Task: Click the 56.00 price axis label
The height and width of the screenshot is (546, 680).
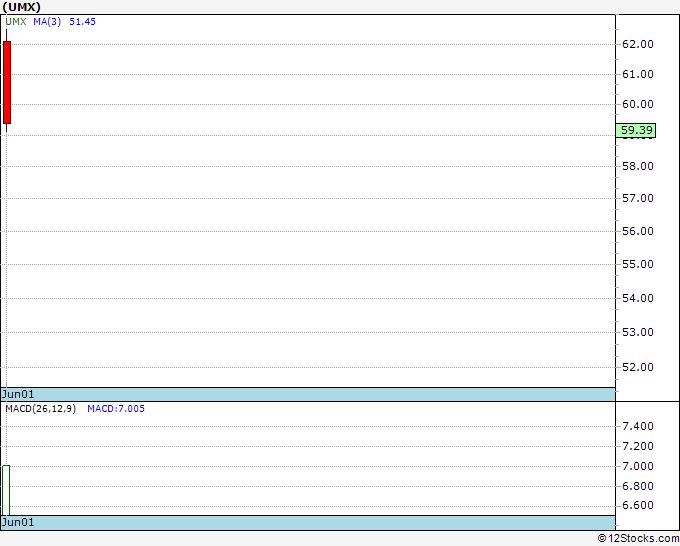Action: pyautogui.click(x=638, y=231)
